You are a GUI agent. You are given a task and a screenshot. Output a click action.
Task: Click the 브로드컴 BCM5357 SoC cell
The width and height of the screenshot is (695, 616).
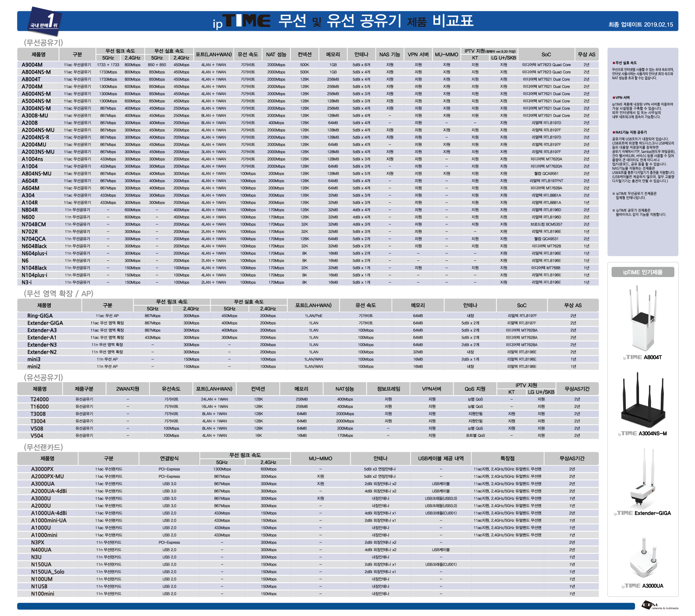546,225
